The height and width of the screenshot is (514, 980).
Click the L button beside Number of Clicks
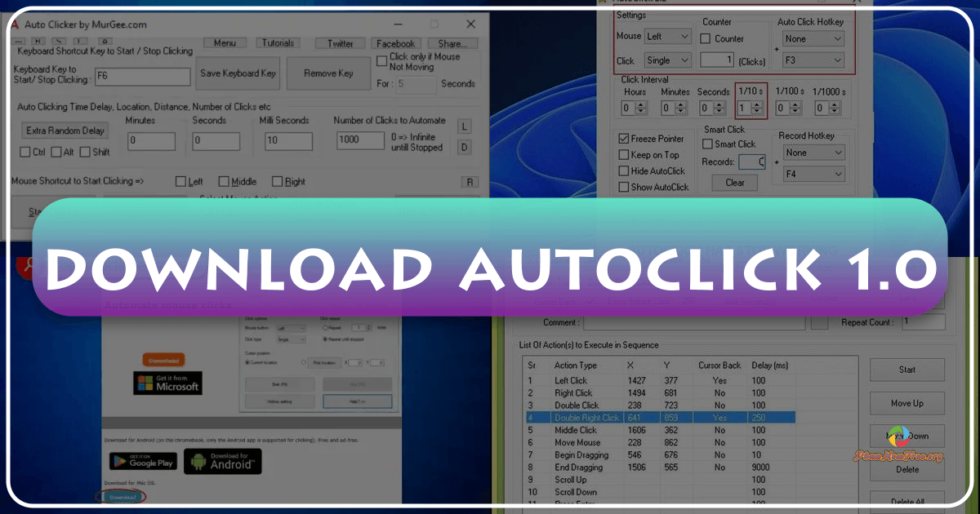tap(464, 126)
